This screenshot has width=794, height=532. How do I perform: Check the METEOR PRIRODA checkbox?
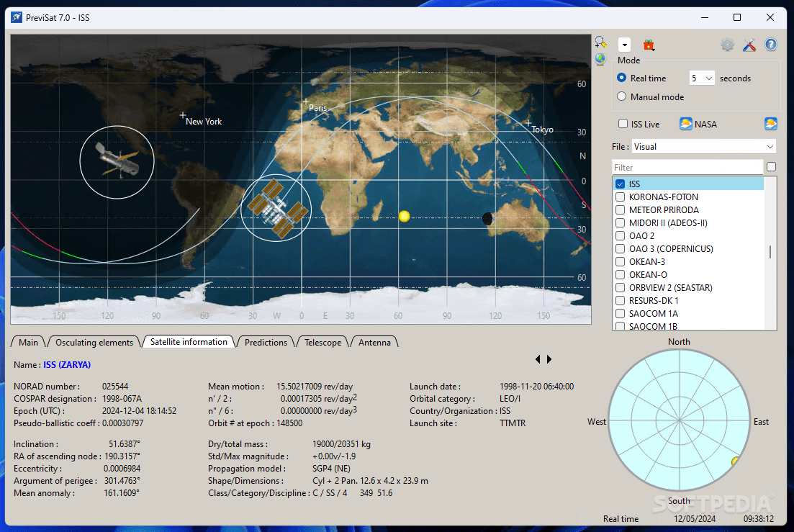click(x=621, y=209)
